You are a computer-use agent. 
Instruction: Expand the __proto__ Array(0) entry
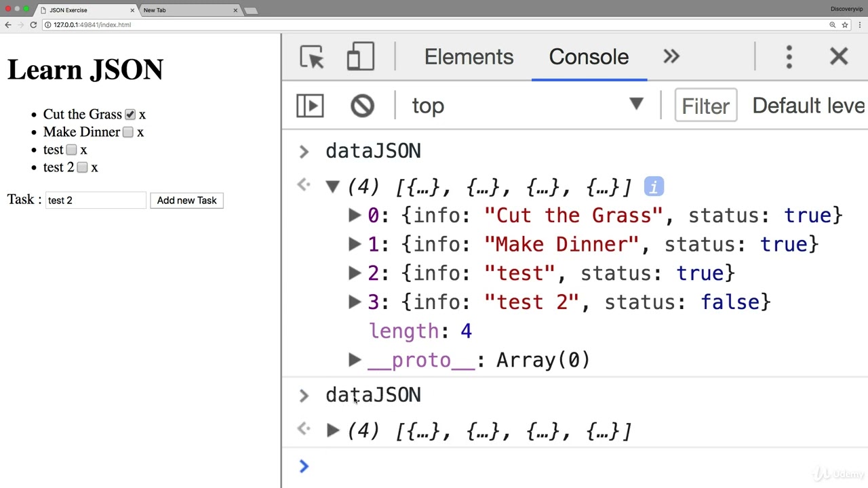354,360
